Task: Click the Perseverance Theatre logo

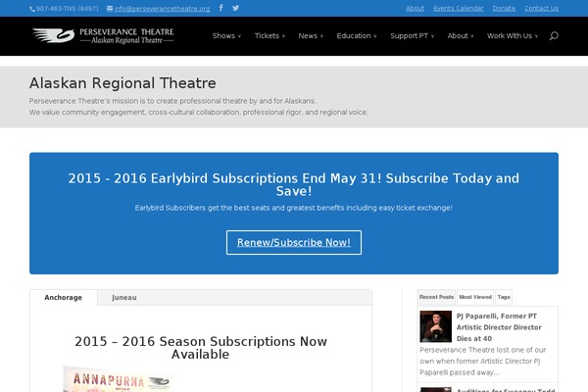Action: [103, 36]
